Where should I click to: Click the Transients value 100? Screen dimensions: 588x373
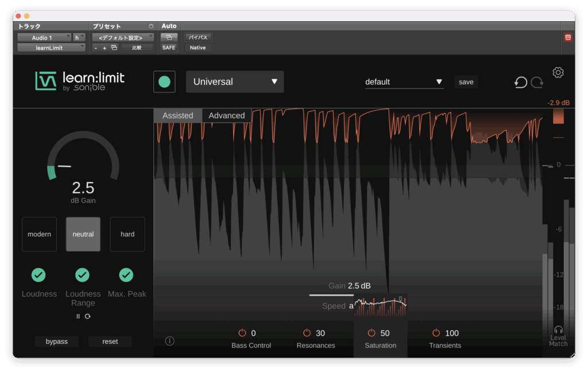[452, 333]
